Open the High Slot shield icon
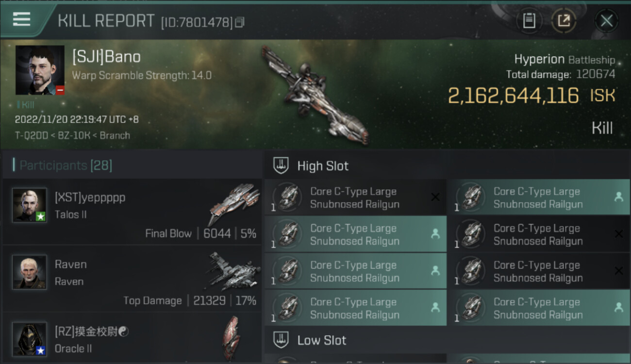 tap(282, 165)
